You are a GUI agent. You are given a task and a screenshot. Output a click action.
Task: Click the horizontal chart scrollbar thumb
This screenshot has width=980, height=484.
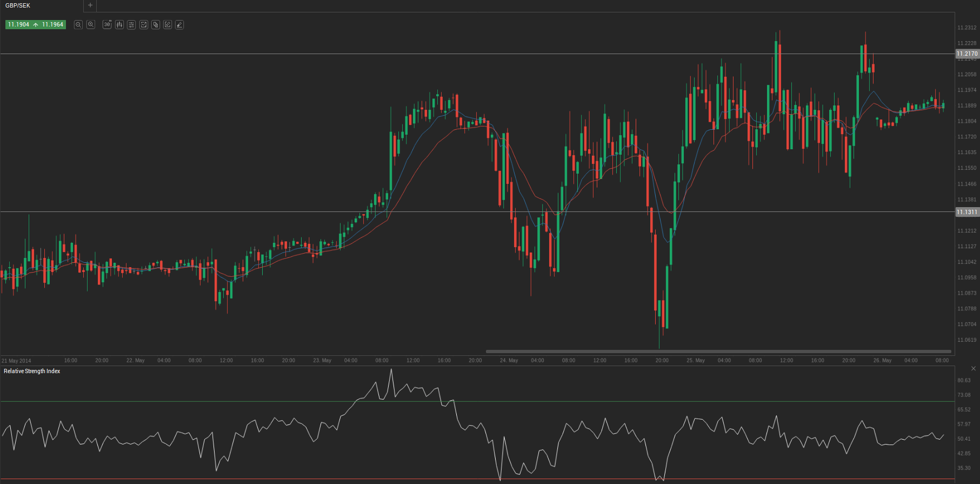718,352
